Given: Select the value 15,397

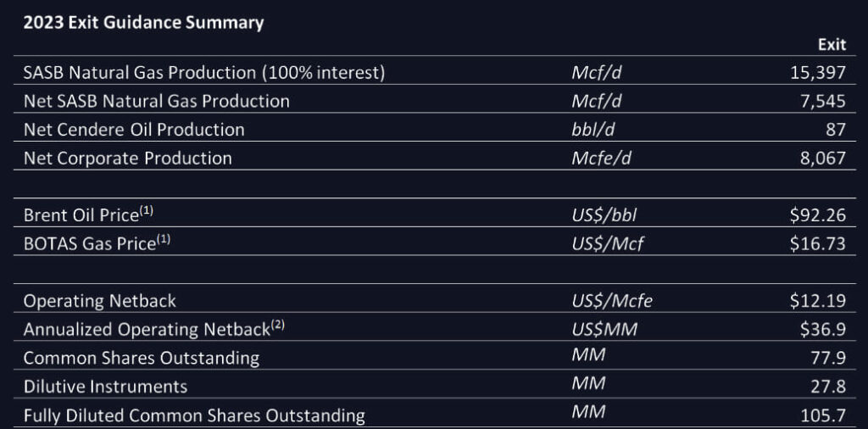Looking at the screenshot, I should 818,73.
